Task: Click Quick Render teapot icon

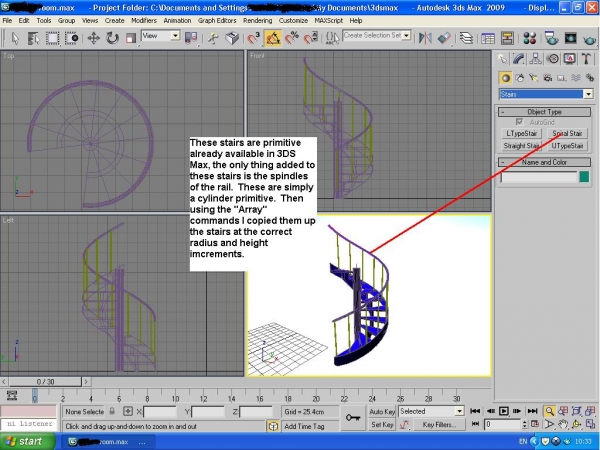Action: 589,39
